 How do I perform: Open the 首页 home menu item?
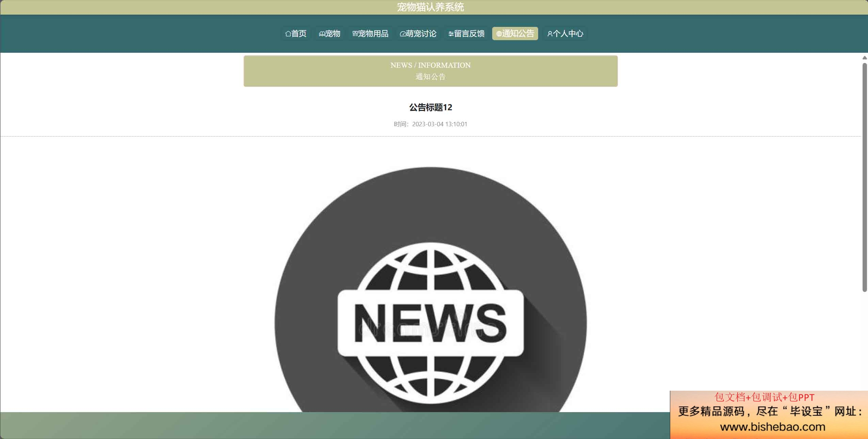(295, 34)
